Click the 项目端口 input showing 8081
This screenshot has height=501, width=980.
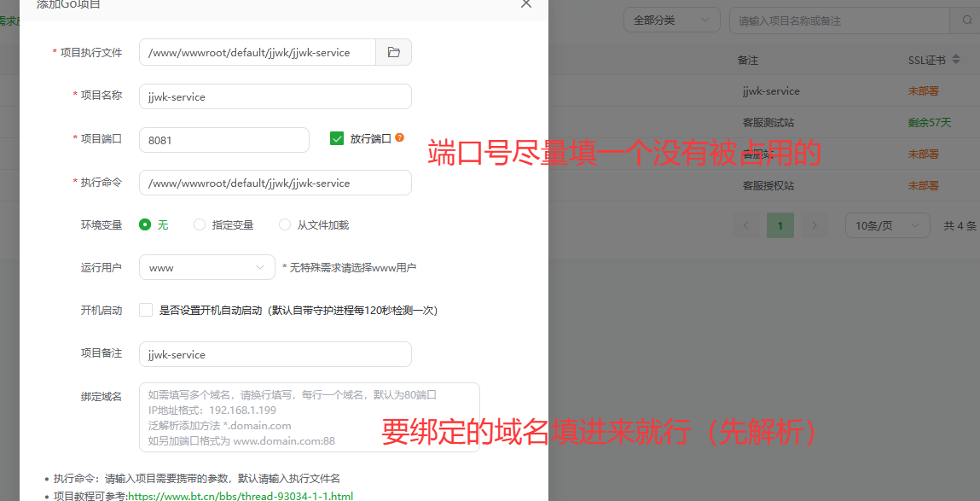click(223, 138)
